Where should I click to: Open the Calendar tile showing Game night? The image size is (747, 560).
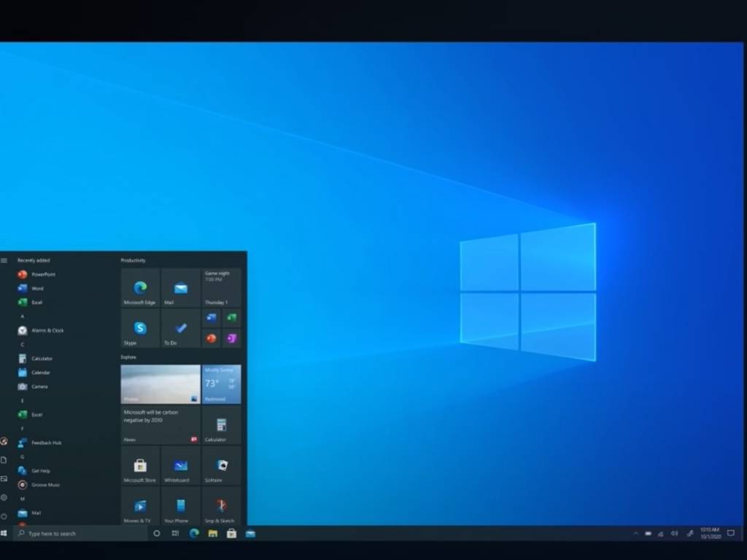[x=222, y=287]
